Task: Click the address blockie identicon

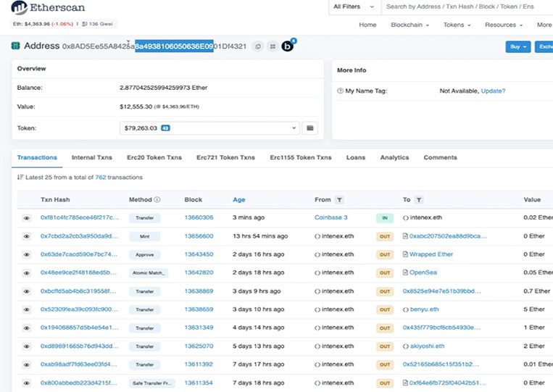Action: [x=15, y=46]
